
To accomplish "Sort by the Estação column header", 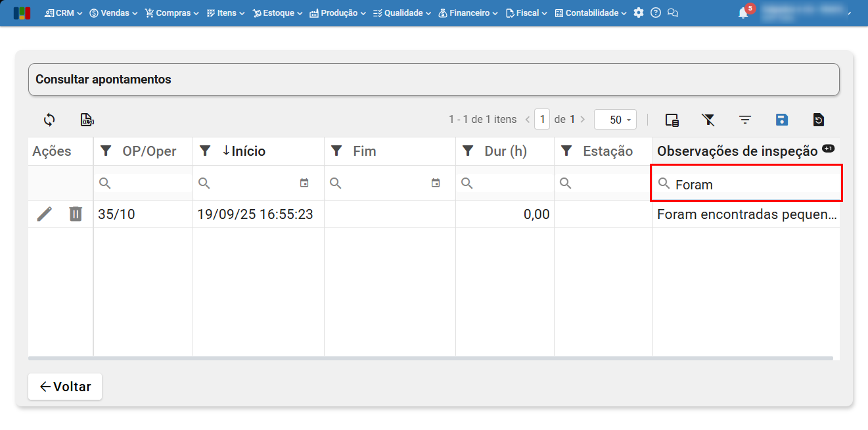I will pos(608,151).
